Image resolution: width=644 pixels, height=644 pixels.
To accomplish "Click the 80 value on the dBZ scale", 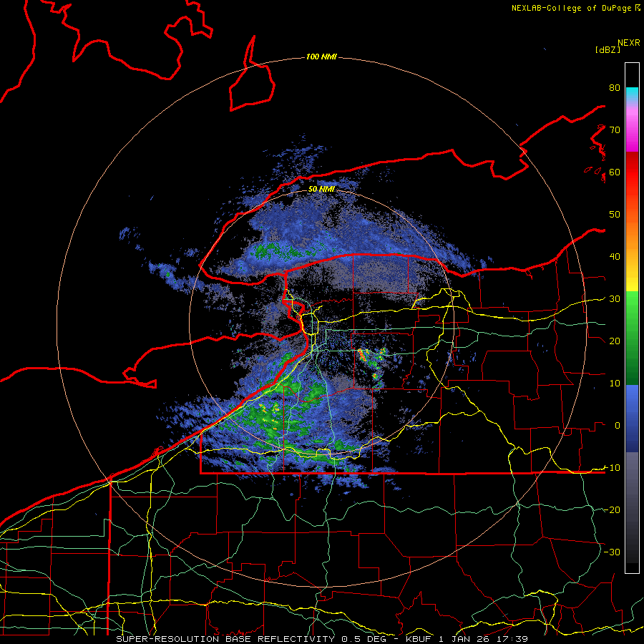I will click(x=615, y=88).
